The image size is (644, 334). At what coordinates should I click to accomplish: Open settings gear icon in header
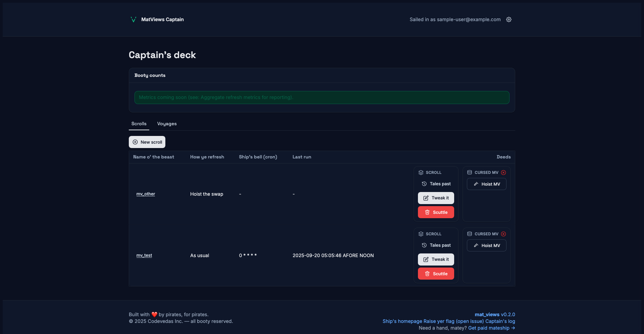509,19
